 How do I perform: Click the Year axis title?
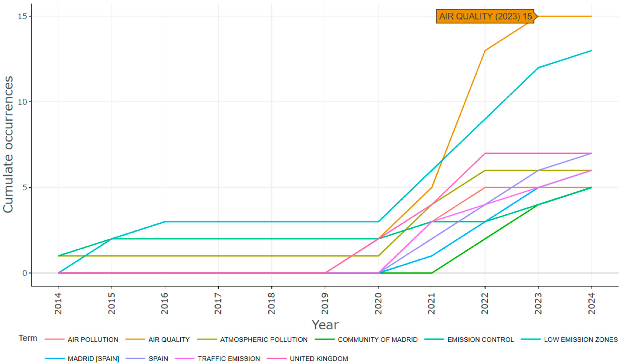coord(325,325)
